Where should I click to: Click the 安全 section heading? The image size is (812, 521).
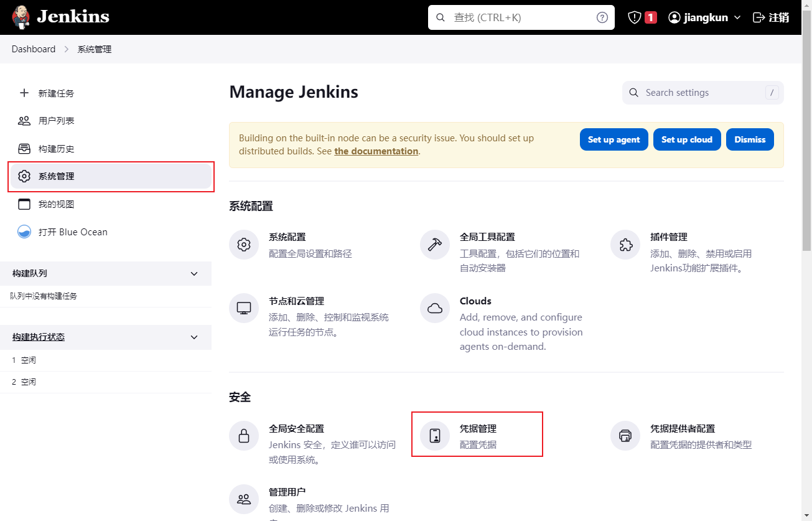(x=240, y=397)
